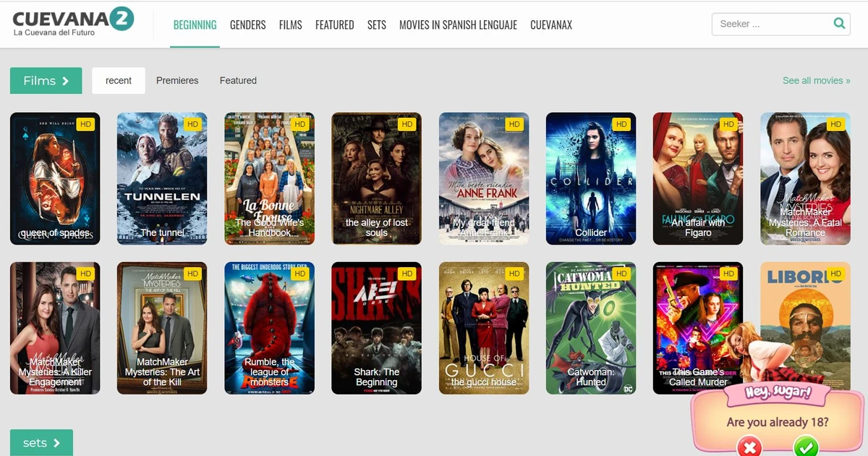Open MatchMaker Mysteries: A Killer Engagement poster

pos(55,328)
